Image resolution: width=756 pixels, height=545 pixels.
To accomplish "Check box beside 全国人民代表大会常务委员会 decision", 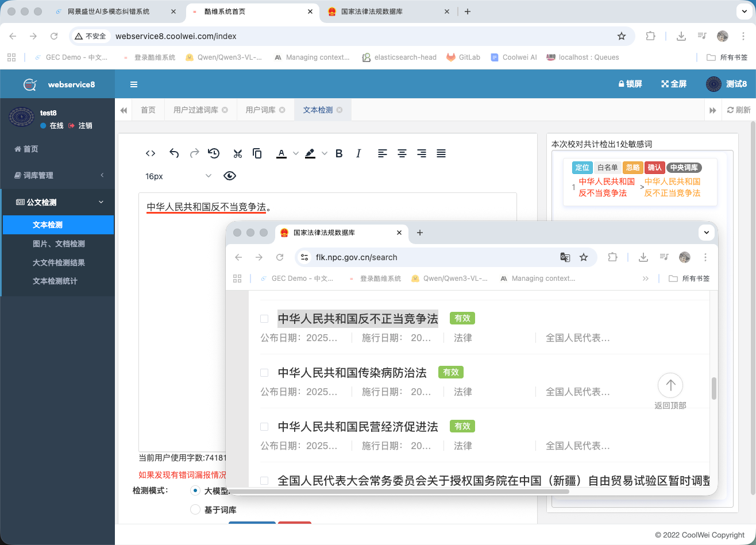I will point(264,481).
